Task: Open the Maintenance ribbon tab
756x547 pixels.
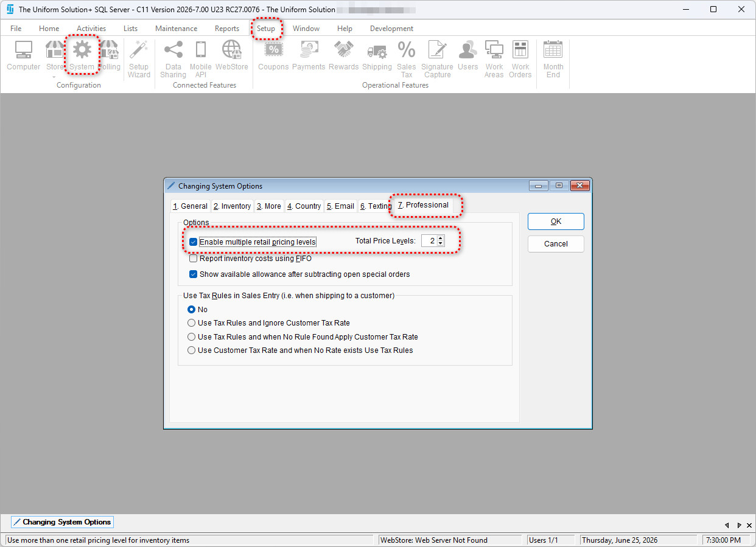Action: (177, 29)
